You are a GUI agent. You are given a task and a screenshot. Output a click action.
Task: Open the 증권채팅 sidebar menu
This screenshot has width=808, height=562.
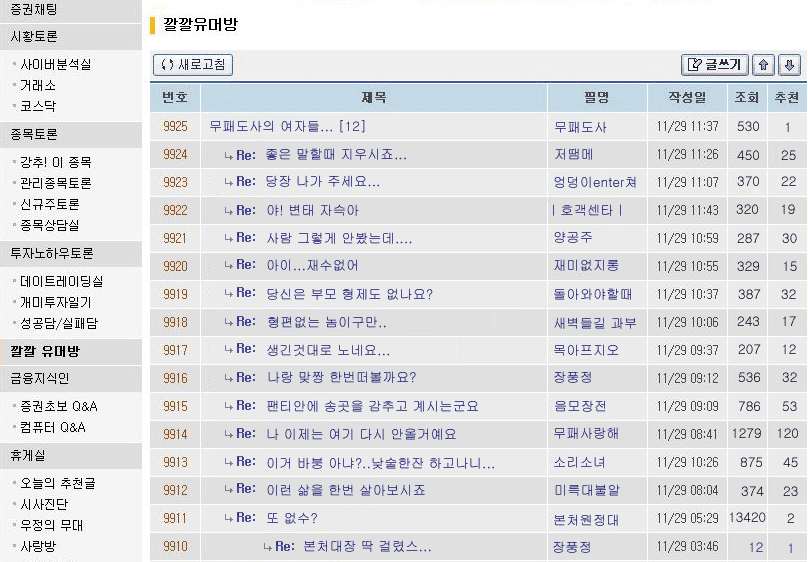click(34, 10)
